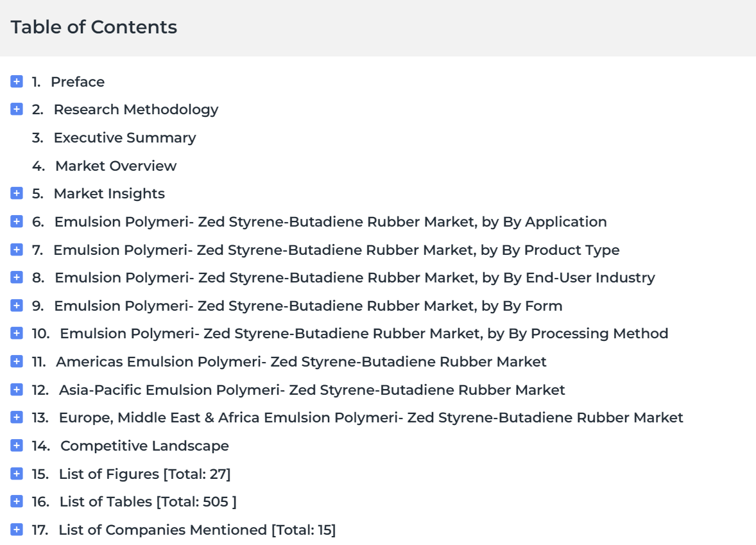Screen dimensions: 756x545
Task: Expand Research Methodology with its plus icon
Action: click(x=17, y=109)
